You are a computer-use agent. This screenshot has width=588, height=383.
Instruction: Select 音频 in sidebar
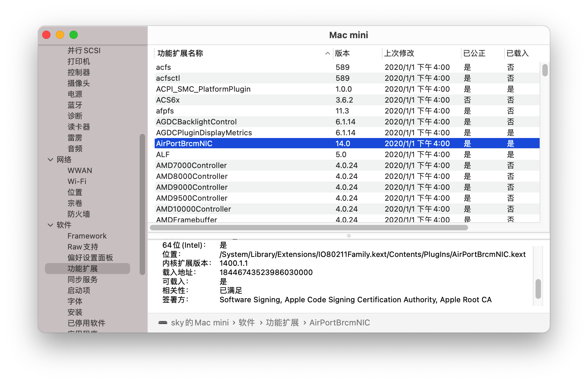[75, 149]
